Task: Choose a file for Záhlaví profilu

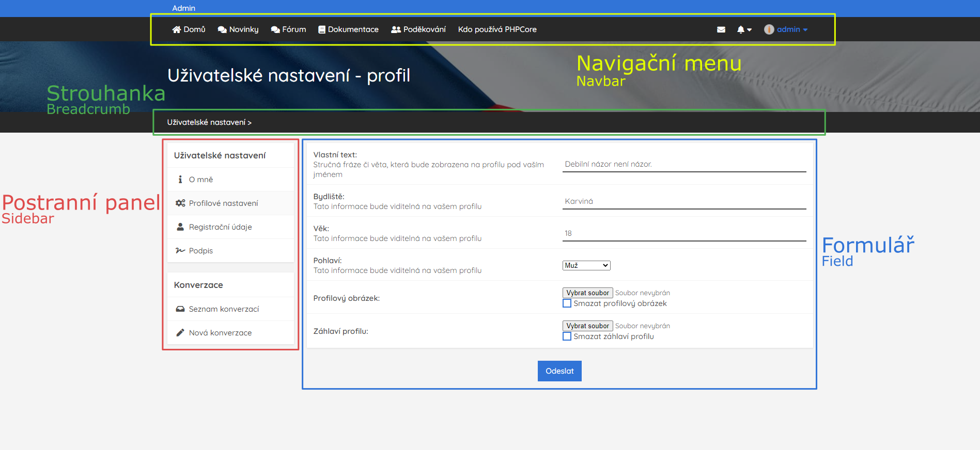Action: click(x=587, y=326)
